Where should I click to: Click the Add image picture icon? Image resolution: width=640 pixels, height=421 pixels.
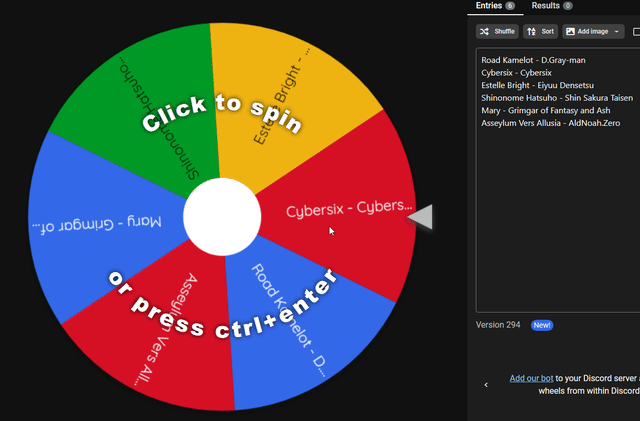[570, 31]
